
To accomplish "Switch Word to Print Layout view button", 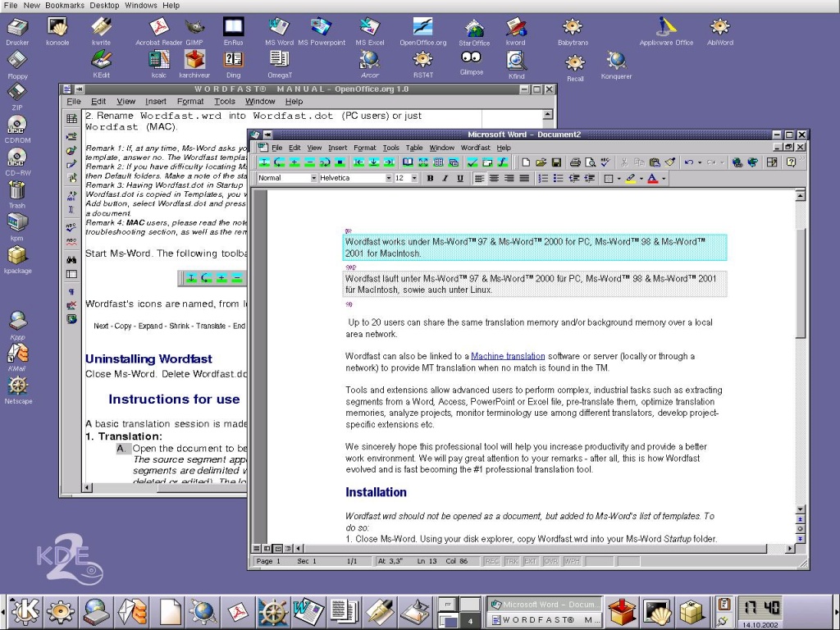I will click(277, 549).
